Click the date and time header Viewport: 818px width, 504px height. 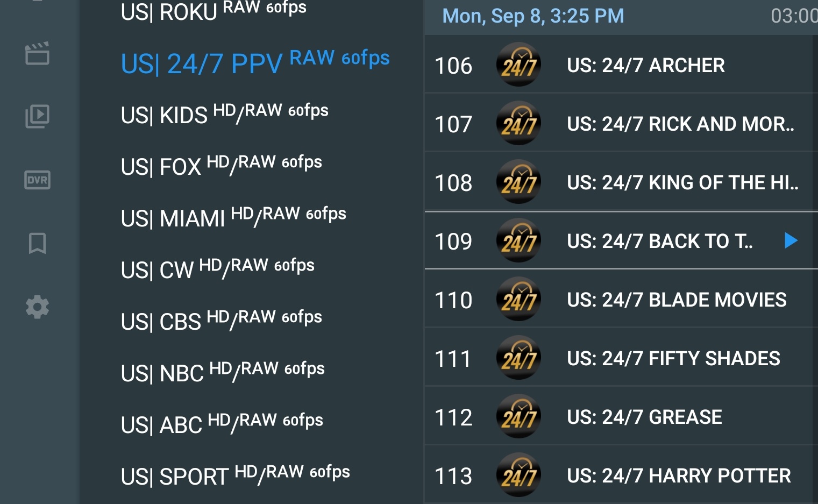[x=532, y=16]
